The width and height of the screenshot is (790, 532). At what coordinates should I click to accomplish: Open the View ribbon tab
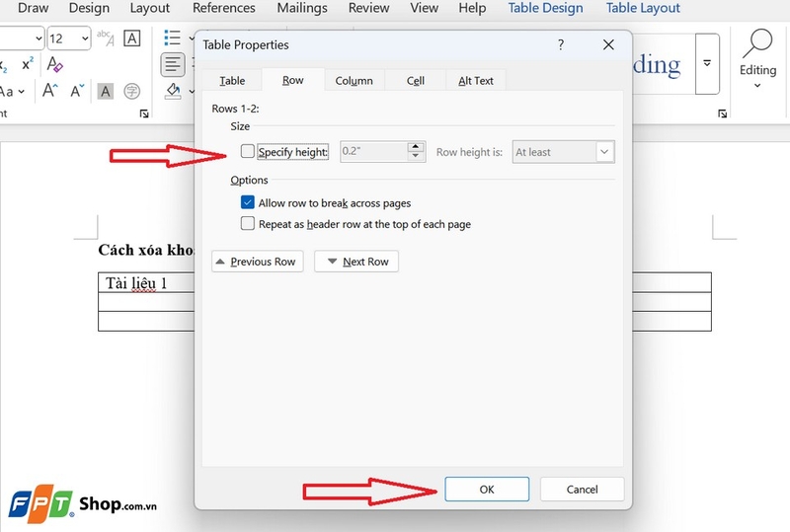[x=424, y=8]
